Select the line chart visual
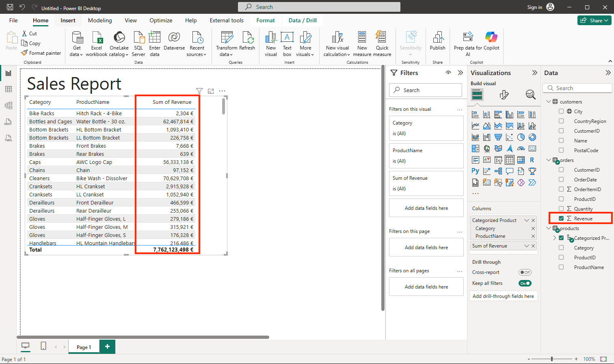The width and height of the screenshot is (614, 364). pos(476,126)
